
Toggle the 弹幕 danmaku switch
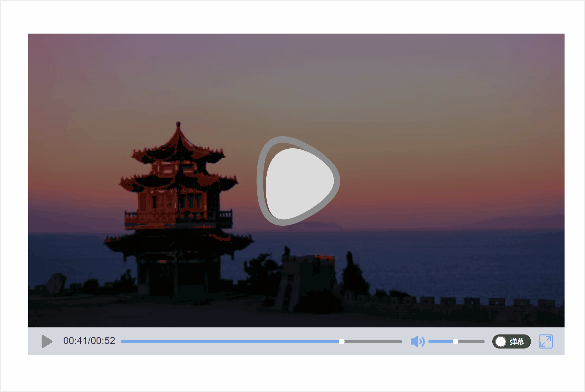tap(511, 341)
